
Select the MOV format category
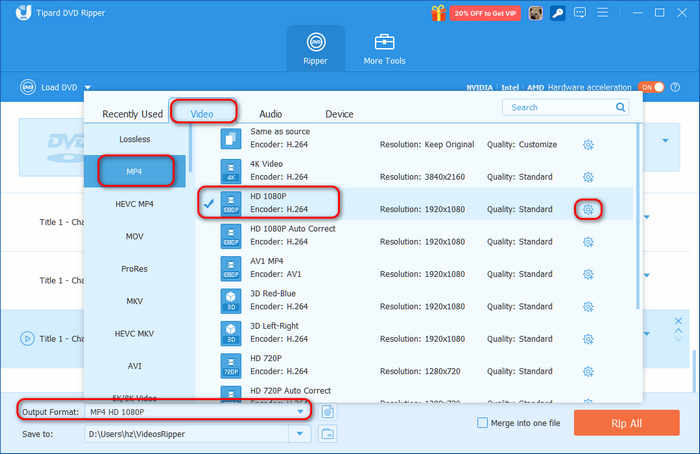click(x=135, y=236)
